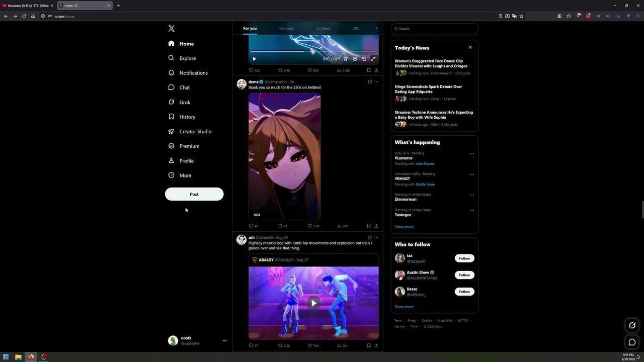Image resolution: width=644 pixels, height=362 pixels.
Task: Show more trends under What's happening
Action: 404,227
